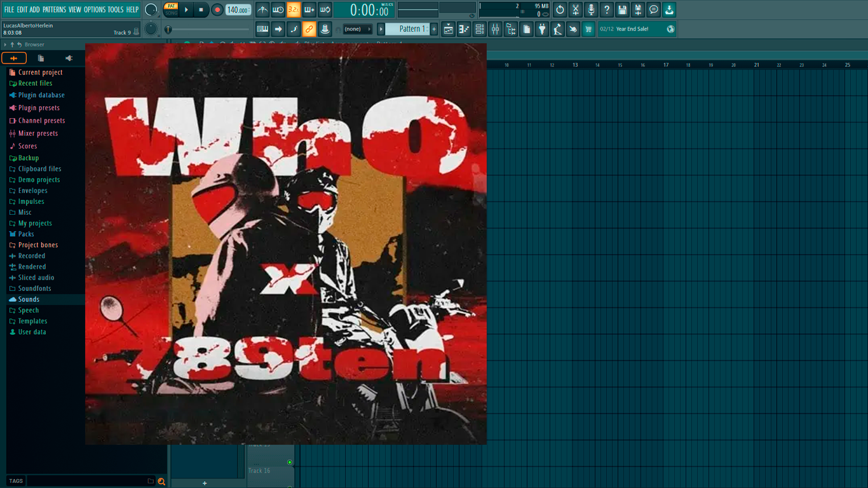Open the FILE menu
This screenshot has width=868, height=488.
9,10
